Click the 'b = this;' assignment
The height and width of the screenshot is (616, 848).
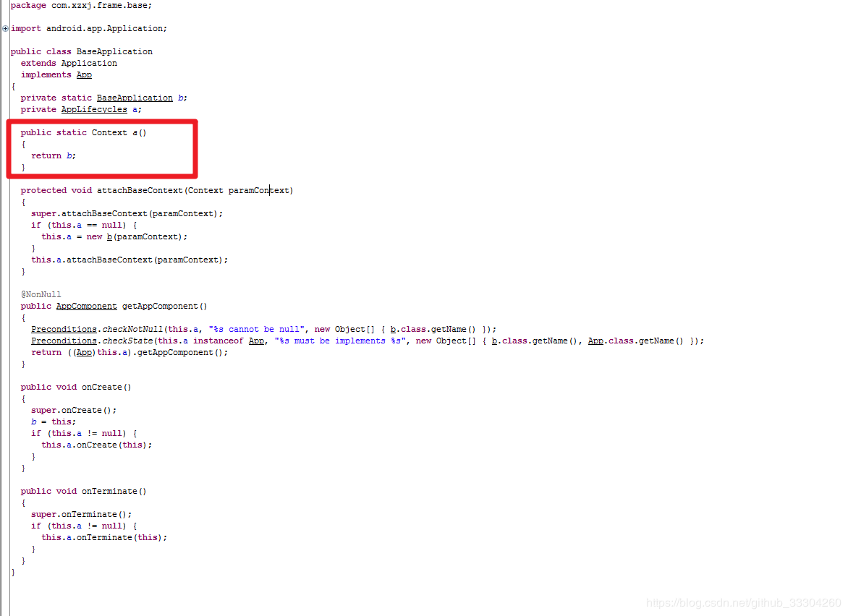tap(54, 422)
